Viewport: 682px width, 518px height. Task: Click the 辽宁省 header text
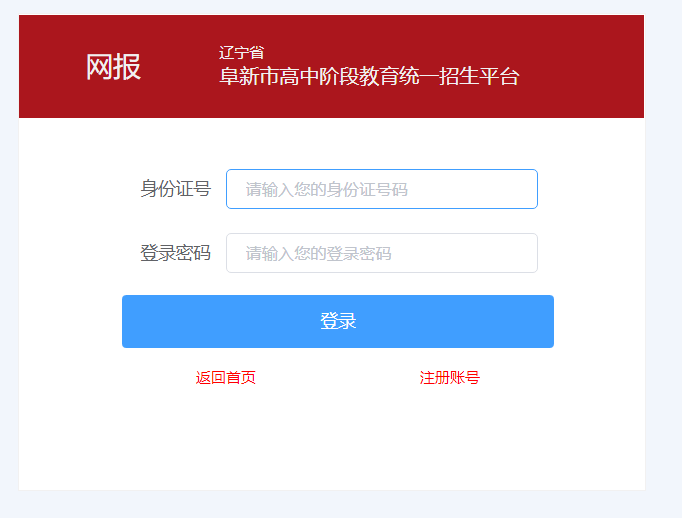pyautogui.click(x=241, y=53)
